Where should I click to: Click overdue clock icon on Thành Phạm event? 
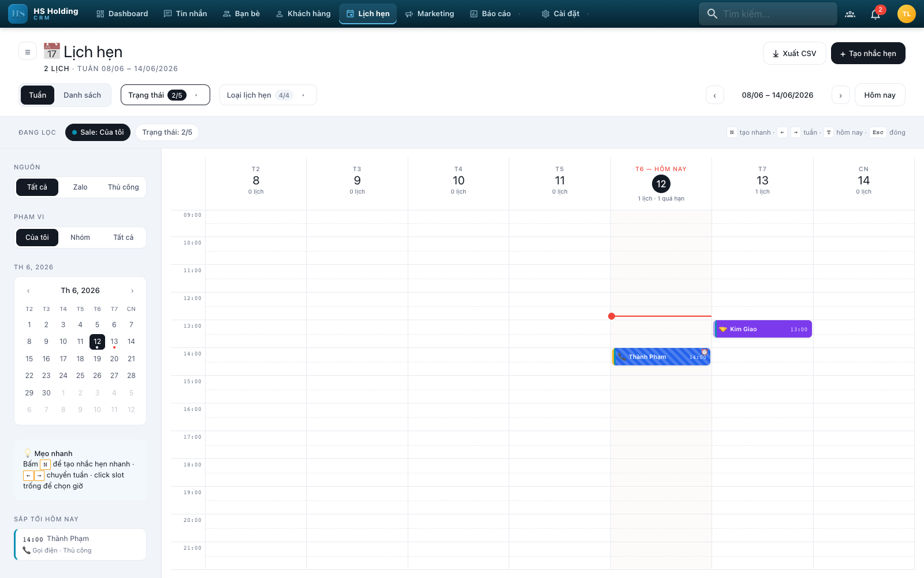point(705,352)
